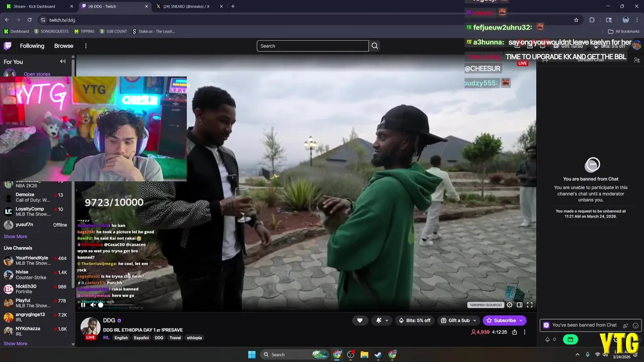Viewport: 644px width, 362px height.
Task: Open Browse tab
Action: pos(64,46)
